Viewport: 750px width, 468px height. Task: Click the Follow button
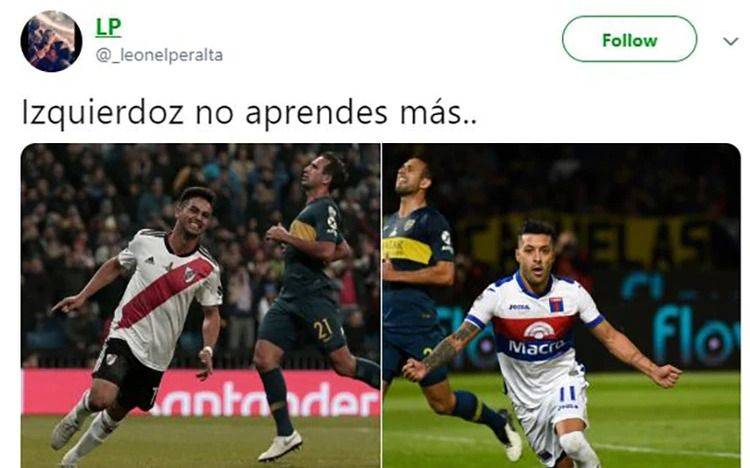pyautogui.click(x=629, y=39)
